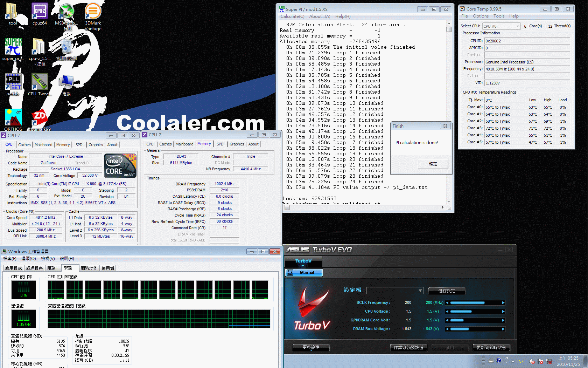Click 作業系統預設值 button in TurboV
The width and height of the screenshot is (588, 368).
pyautogui.click(x=408, y=347)
